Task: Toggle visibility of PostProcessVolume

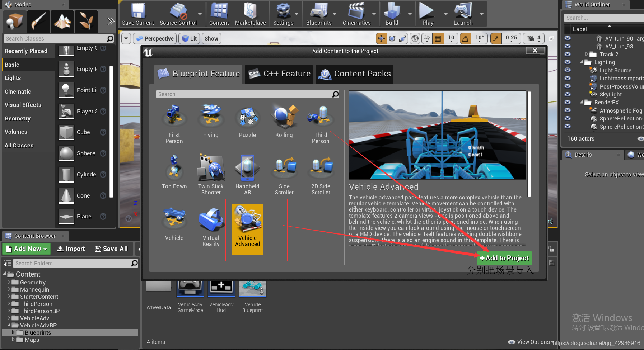Action: pos(568,86)
